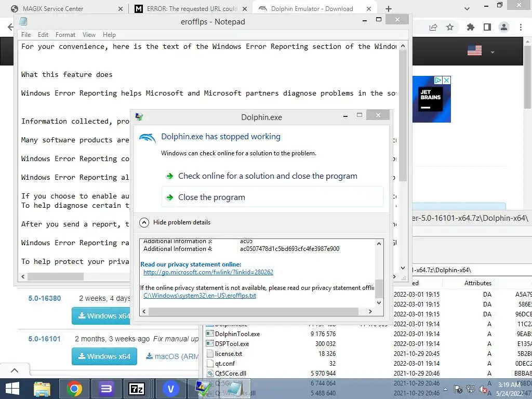
Task: Click Check online for a solution option
Action: click(268, 176)
